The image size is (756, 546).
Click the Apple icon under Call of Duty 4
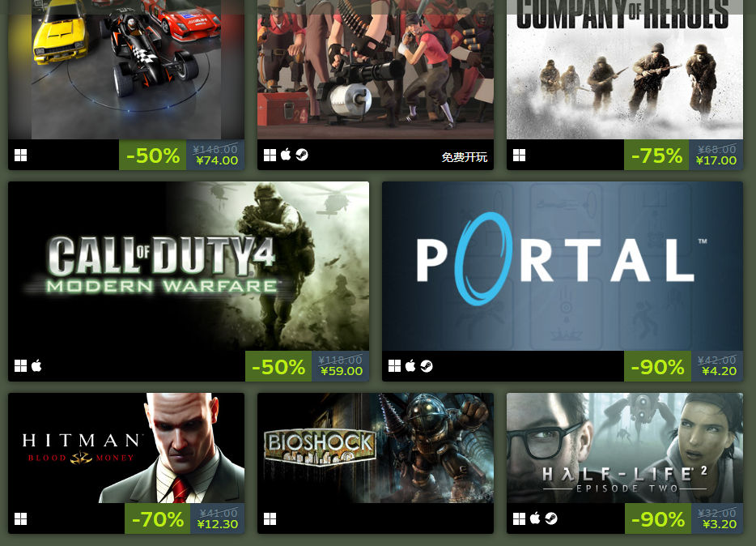[x=36, y=366]
